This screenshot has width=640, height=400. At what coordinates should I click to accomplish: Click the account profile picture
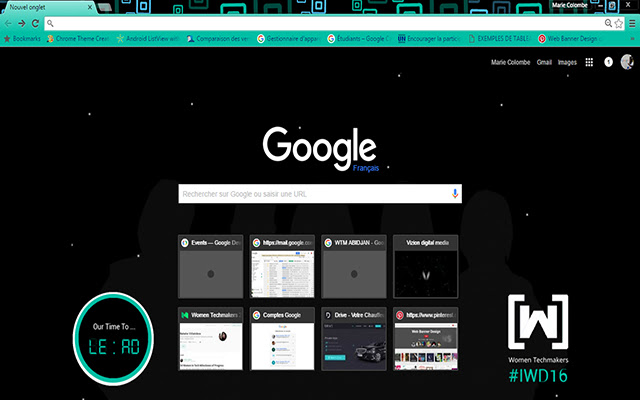click(627, 62)
